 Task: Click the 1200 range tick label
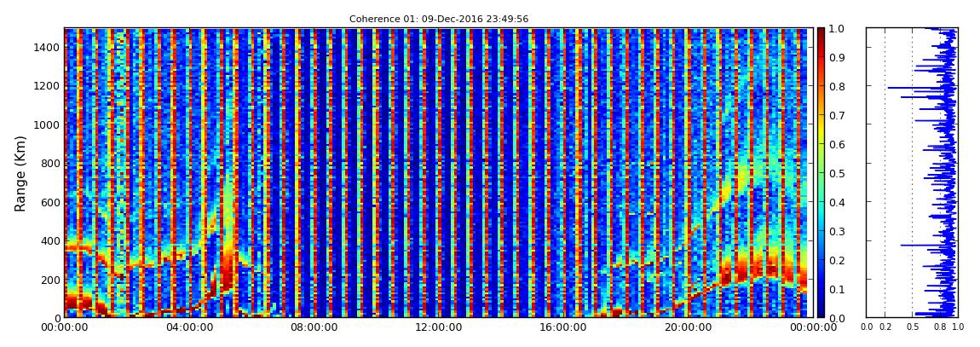47,86
